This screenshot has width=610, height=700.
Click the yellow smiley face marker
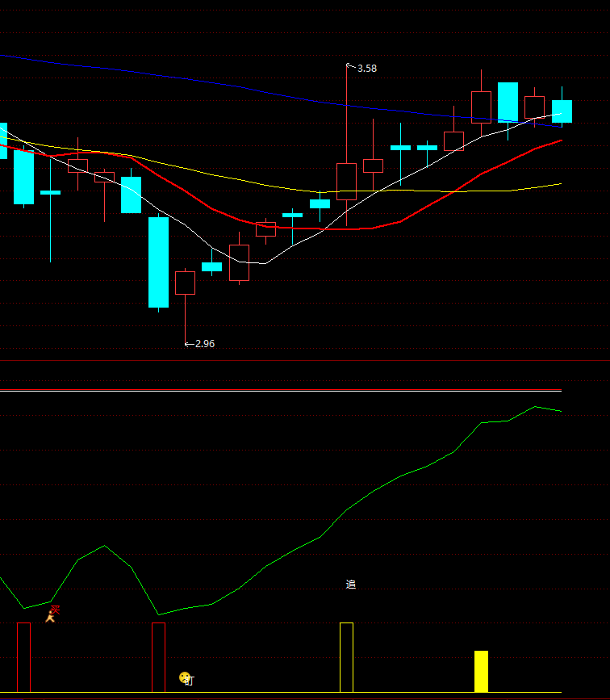tap(184, 677)
